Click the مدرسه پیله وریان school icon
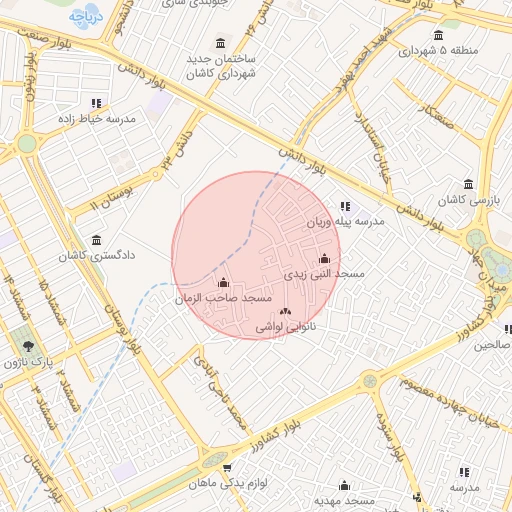The width and height of the screenshot is (512, 512). tap(345, 207)
